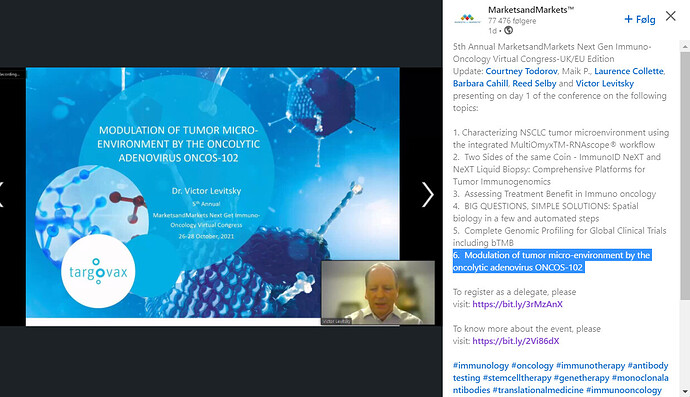Image resolution: width=690 pixels, height=397 pixels.
Task: Open Reed Selby's profile link
Action: click(x=534, y=84)
